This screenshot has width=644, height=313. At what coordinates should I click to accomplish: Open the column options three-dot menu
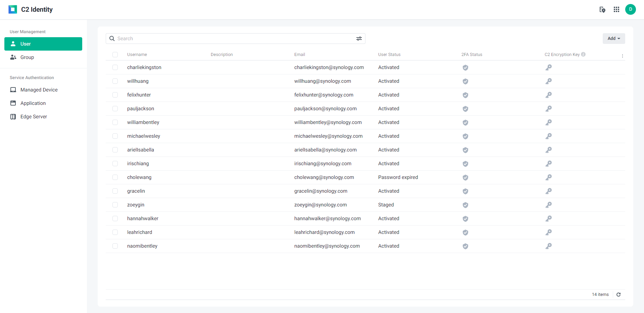623,56
